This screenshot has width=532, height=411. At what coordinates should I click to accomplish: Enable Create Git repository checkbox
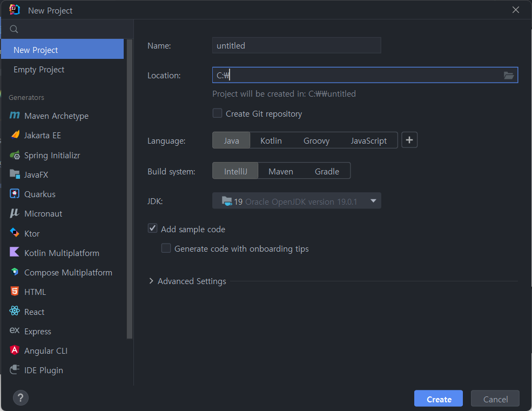[217, 113]
